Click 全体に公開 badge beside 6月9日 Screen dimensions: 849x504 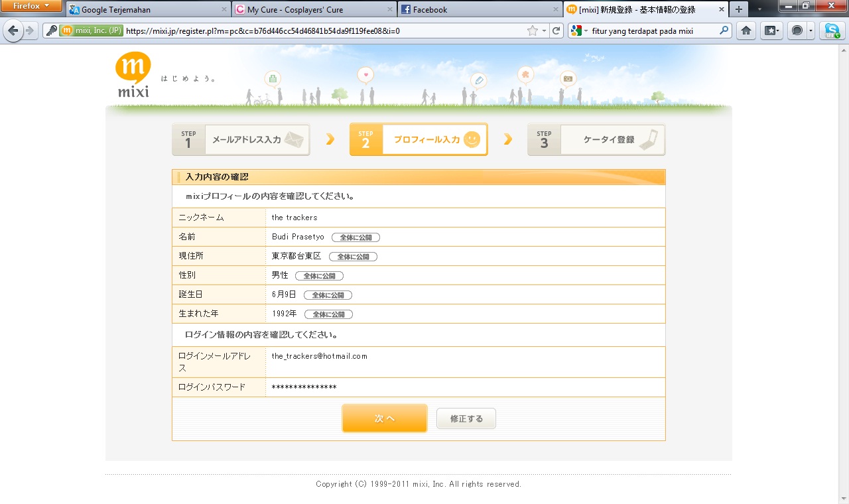(328, 295)
